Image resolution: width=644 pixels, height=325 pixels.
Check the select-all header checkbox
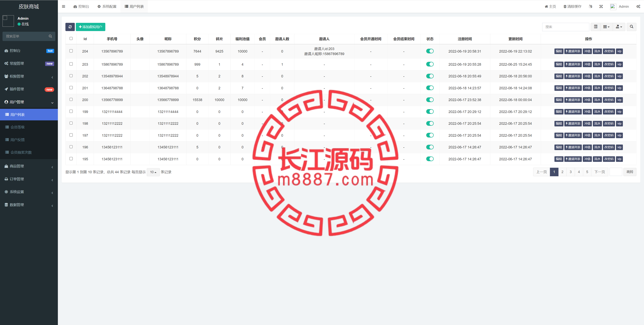(x=71, y=39)
